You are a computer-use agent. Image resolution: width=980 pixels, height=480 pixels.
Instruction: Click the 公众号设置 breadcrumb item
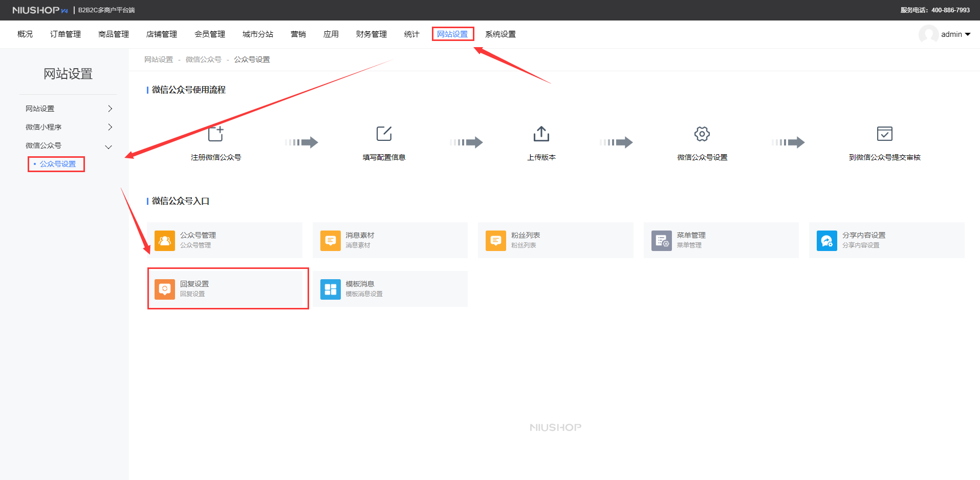[x=252, y=59]
